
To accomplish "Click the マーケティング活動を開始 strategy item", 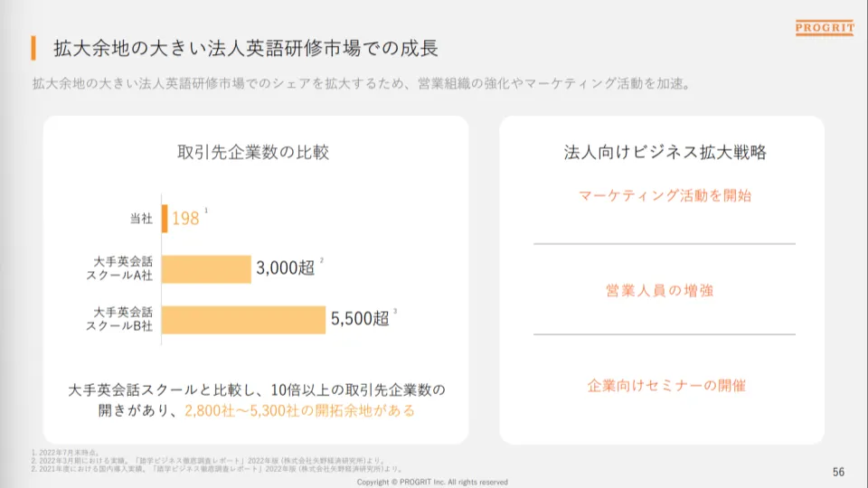I will coord(665,195).
